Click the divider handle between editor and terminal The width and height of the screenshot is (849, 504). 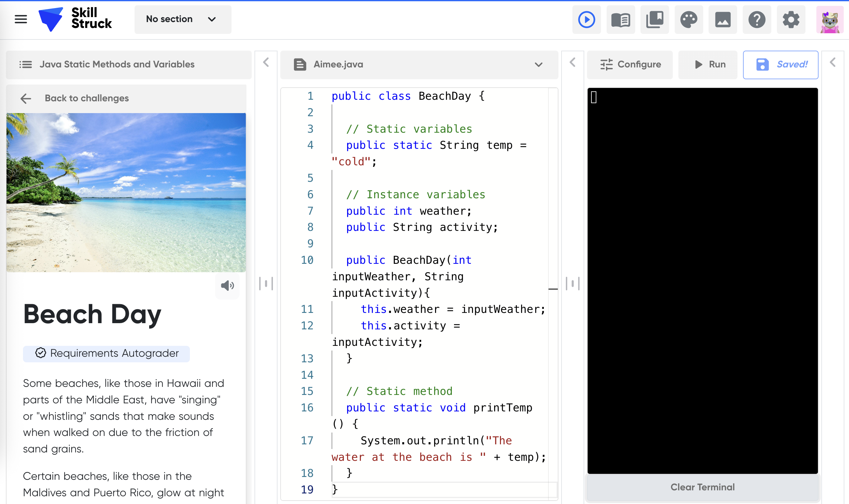572,283
